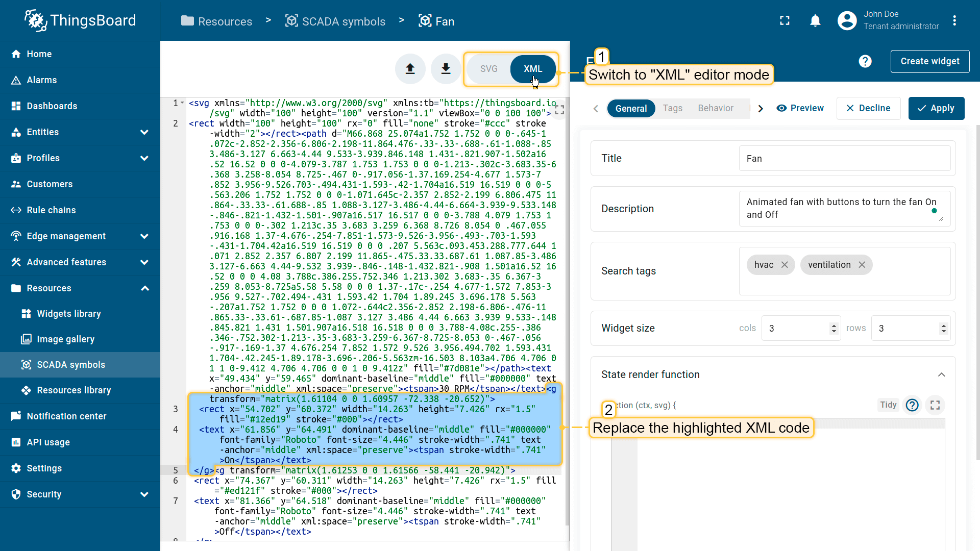
Task: Switch editor to SVG mode
Action: tap(488, 69)
